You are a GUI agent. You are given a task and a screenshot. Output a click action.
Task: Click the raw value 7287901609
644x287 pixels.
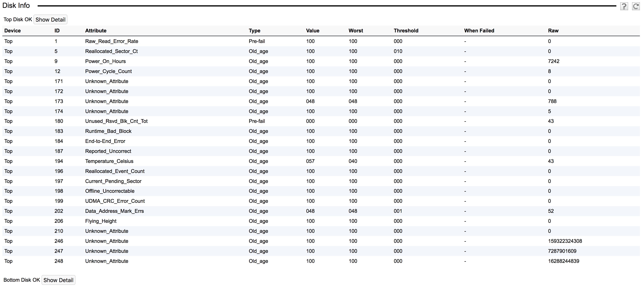pos(562,251)
